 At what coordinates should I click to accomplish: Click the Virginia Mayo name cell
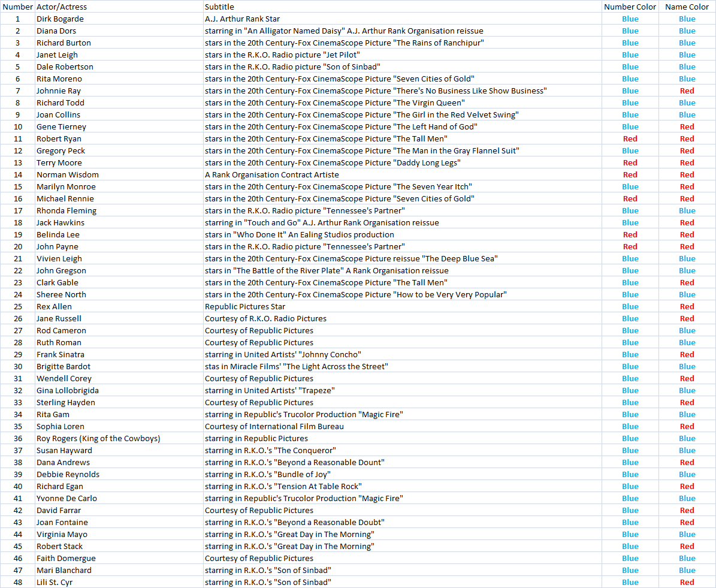[119, 535]
